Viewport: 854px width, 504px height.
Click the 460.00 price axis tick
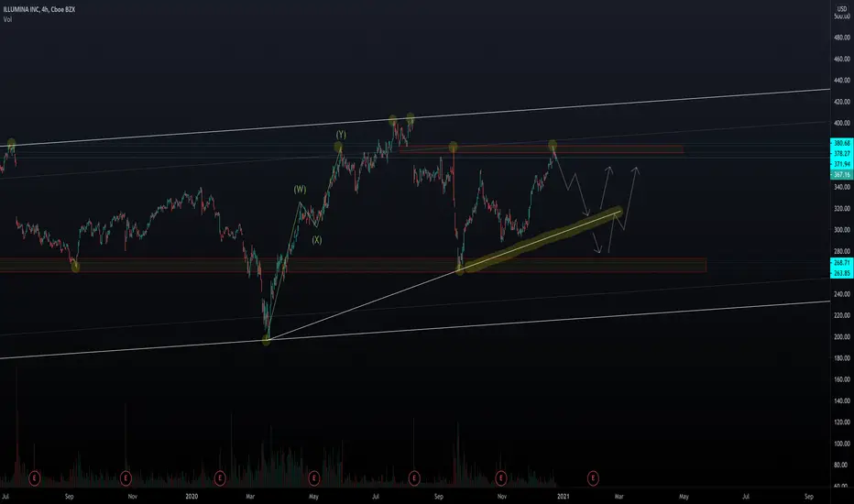[x=842, y=59]
